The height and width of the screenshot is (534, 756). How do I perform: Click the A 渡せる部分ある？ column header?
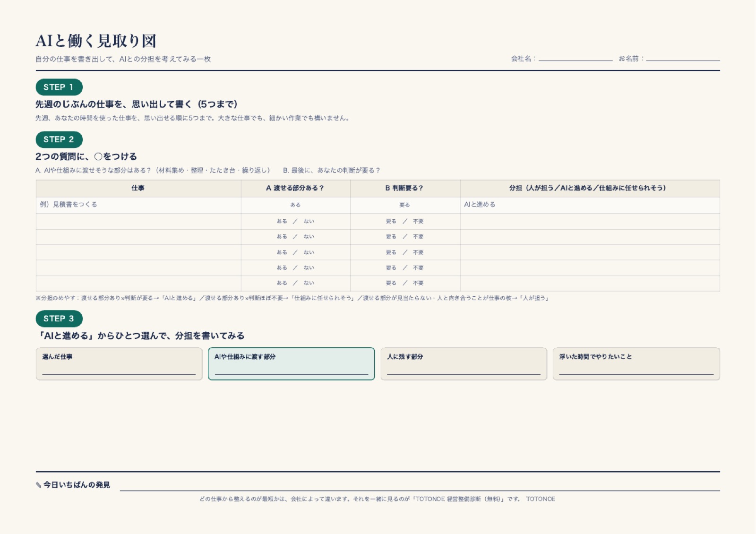[295, 188]
